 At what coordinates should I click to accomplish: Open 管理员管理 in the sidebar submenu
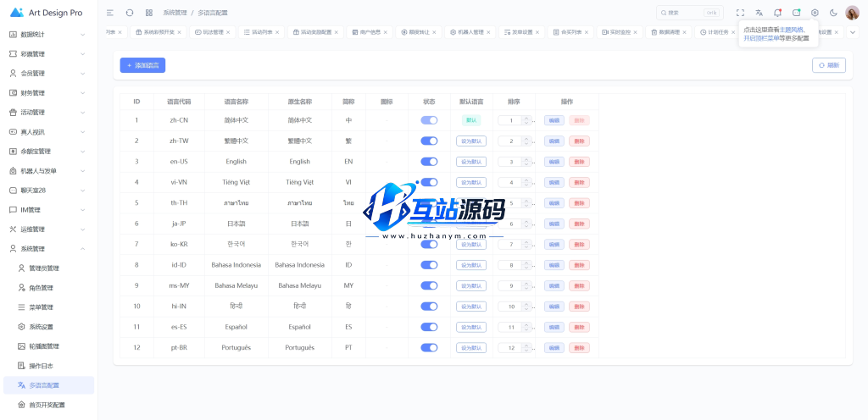(x=48, y=268)
